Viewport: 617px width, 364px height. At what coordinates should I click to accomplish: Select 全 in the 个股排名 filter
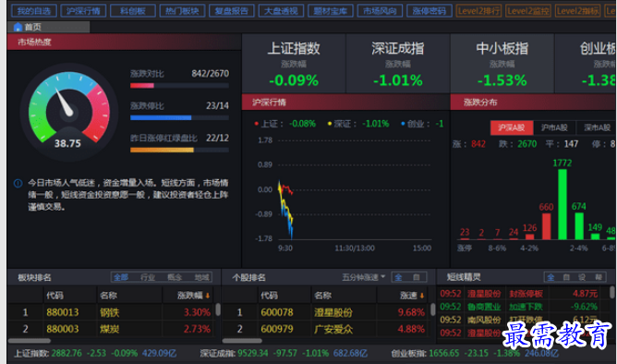(x=399, y=277)
